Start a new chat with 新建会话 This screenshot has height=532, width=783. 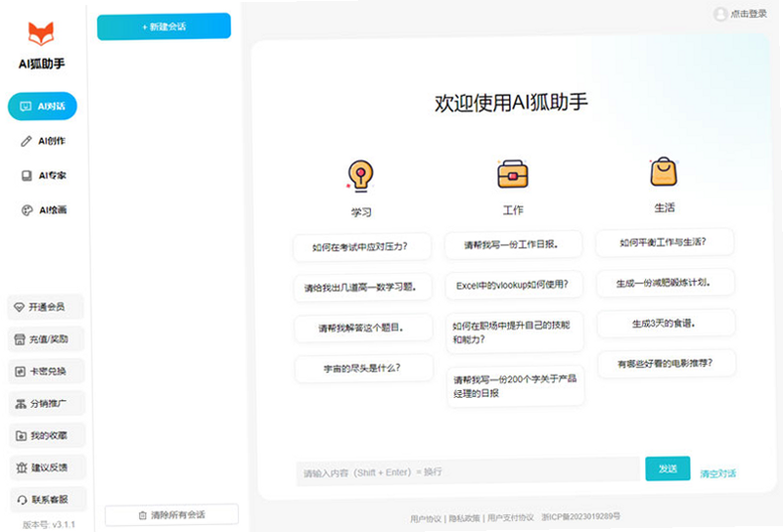163,26
